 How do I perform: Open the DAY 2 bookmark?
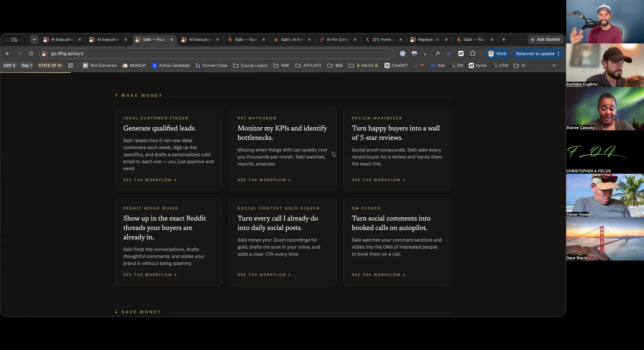[x=9, y=65]
